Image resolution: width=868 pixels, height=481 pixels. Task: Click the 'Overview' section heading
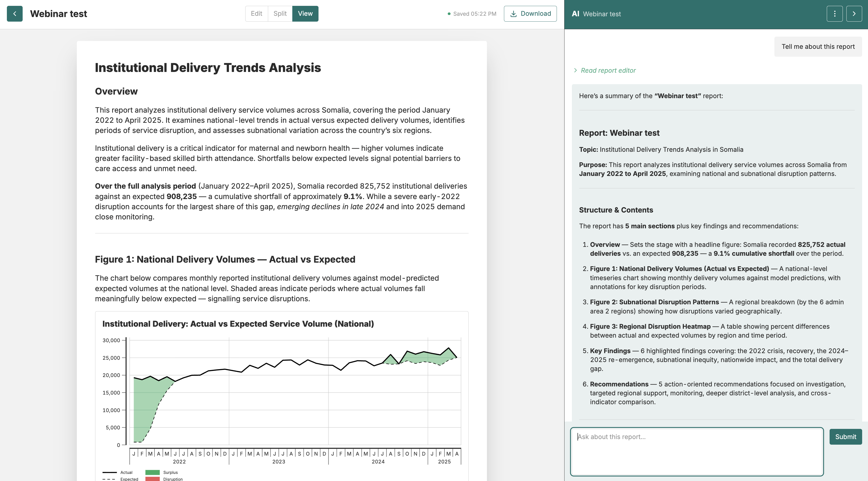tap(116, 91)
